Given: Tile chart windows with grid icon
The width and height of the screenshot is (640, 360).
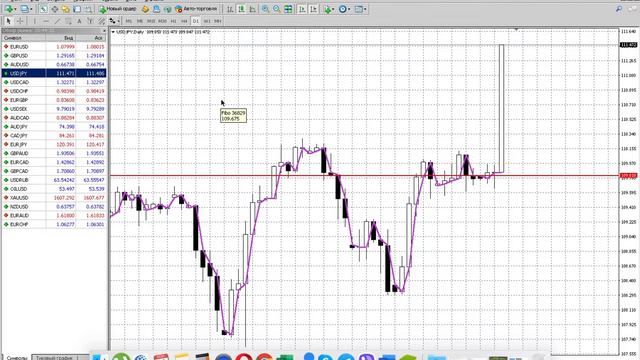Looking at the screenshot, I should click(x=288, y=9).
